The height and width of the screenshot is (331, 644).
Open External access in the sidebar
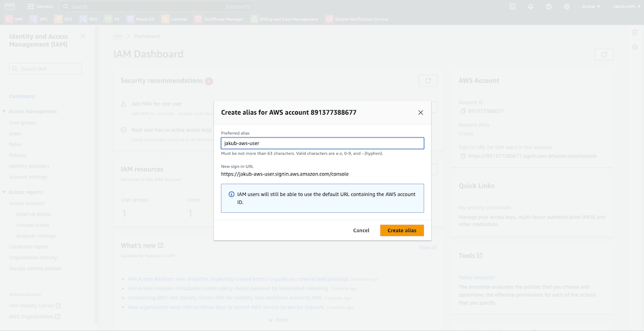tap(33, 214)
